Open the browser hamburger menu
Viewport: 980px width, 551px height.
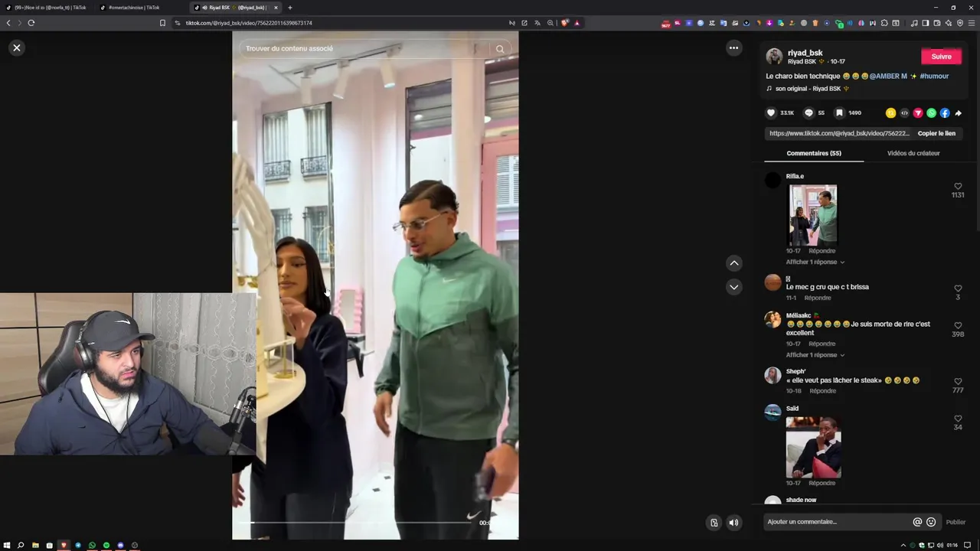[x=972, y=23]
